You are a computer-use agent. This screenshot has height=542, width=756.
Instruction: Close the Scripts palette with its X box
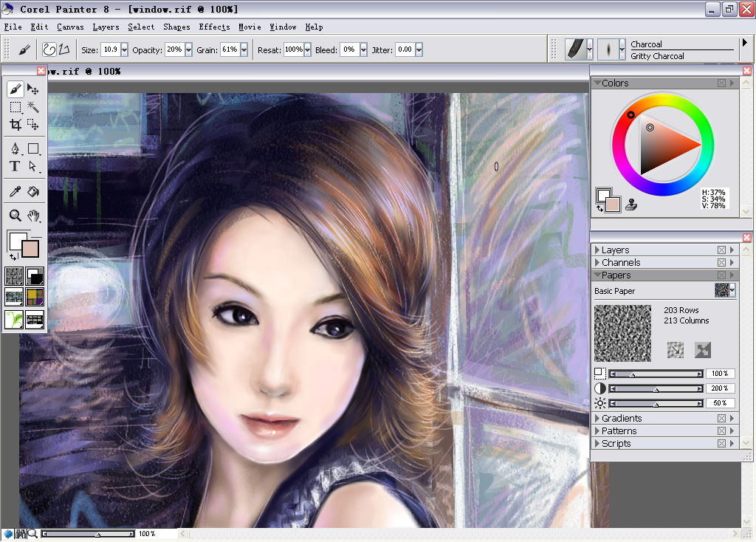(x=721, y=443)
